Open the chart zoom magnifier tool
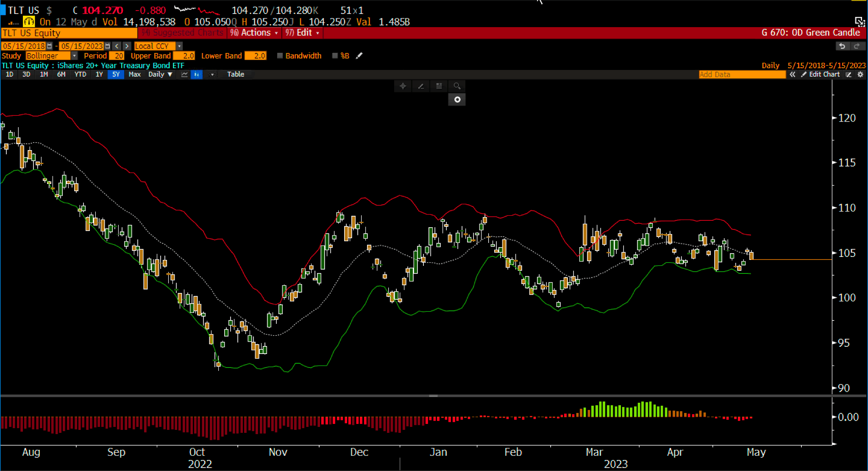This screenshot has width=868, height=471. (457, 86)
